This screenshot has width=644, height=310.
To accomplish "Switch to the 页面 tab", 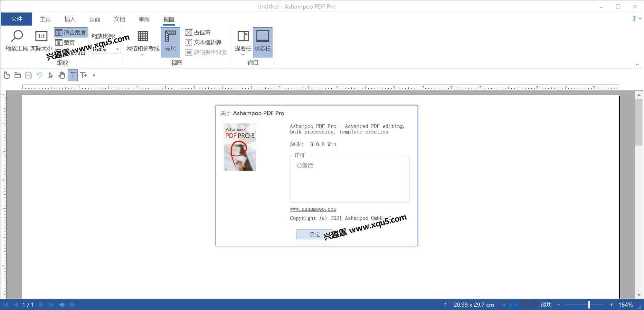I will 95,19.
